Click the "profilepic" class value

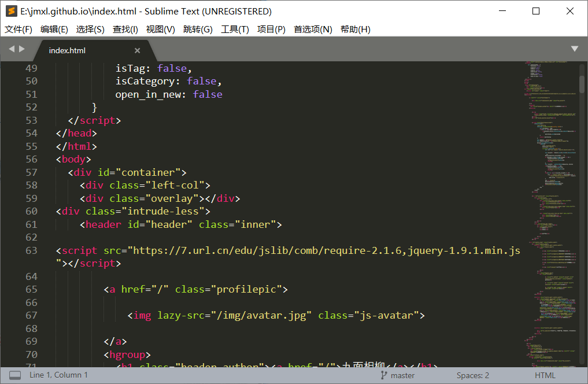coord(247,290)
